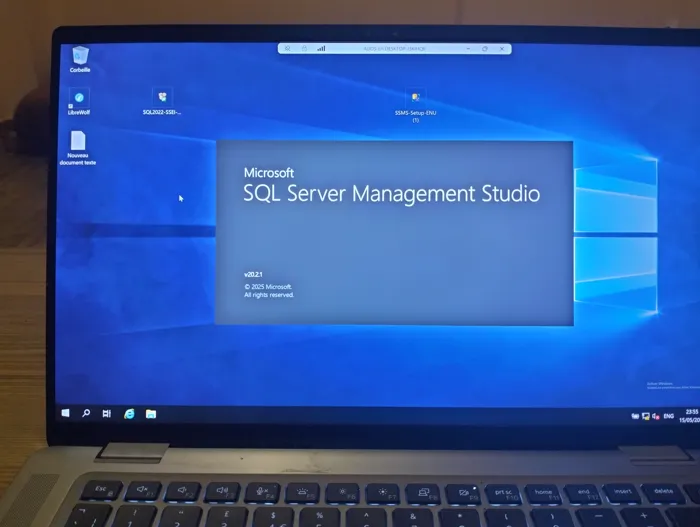
Task: Select the SQL2022-SSEI installer icon on desktop
Action: (162, 101)
